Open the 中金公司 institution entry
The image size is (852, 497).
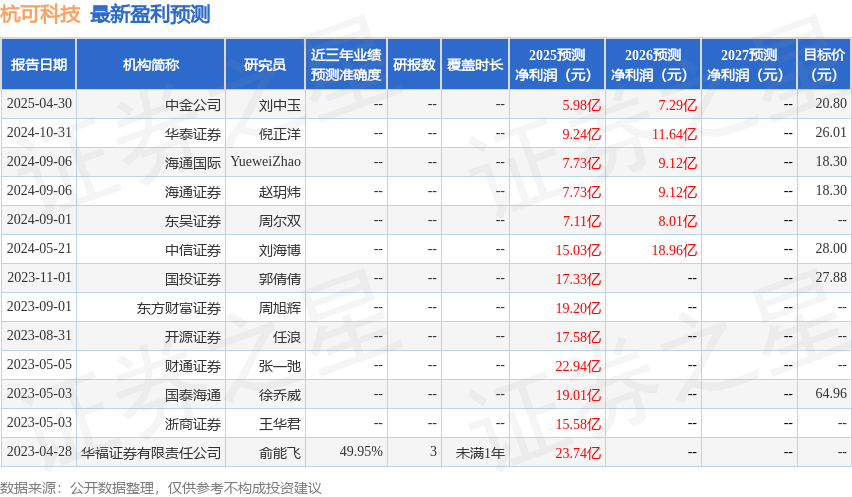click(x=193, y=104)
